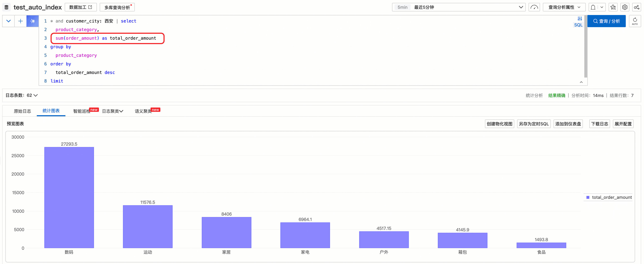Click the 结果精确 status text
The width and height of the screenshot is (644, 264).
(x=556, y=95)
